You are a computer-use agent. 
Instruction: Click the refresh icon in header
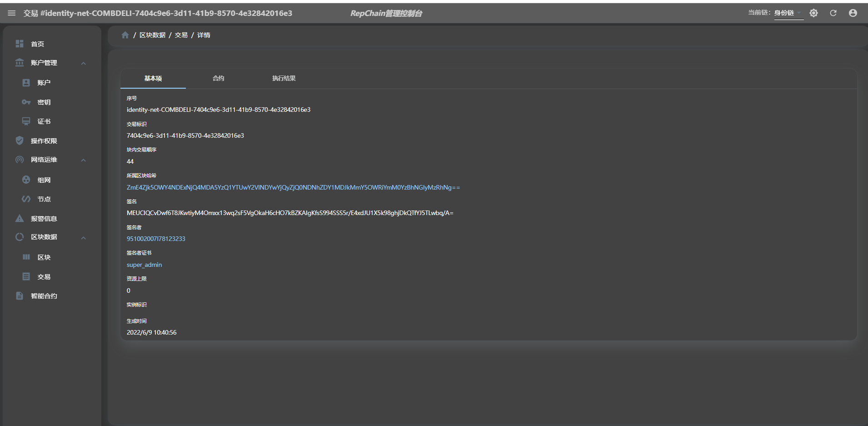click(833, 13)
